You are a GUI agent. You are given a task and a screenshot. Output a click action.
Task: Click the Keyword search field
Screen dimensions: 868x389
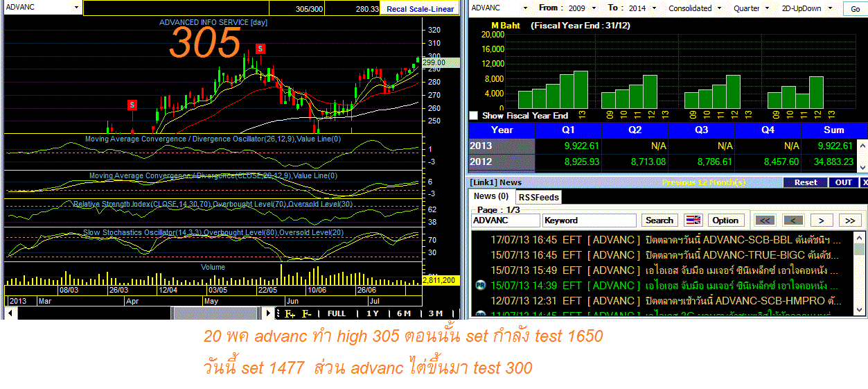pyautogui.click(x=590, y=221)
